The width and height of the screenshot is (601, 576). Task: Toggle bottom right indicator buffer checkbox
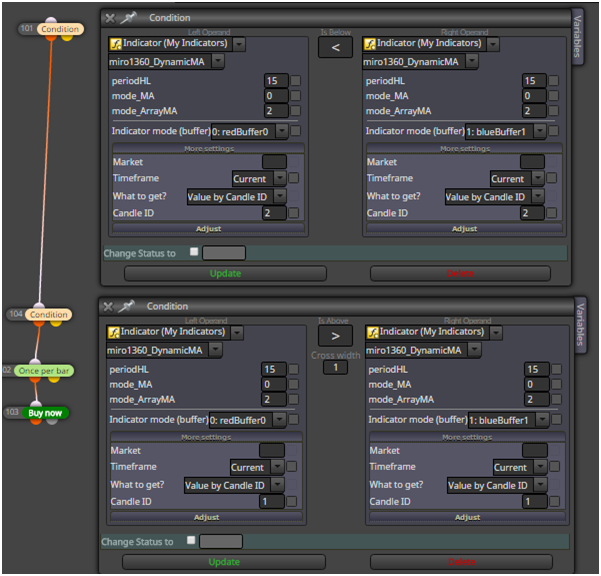pyautogui.click(x=557, y=420)
